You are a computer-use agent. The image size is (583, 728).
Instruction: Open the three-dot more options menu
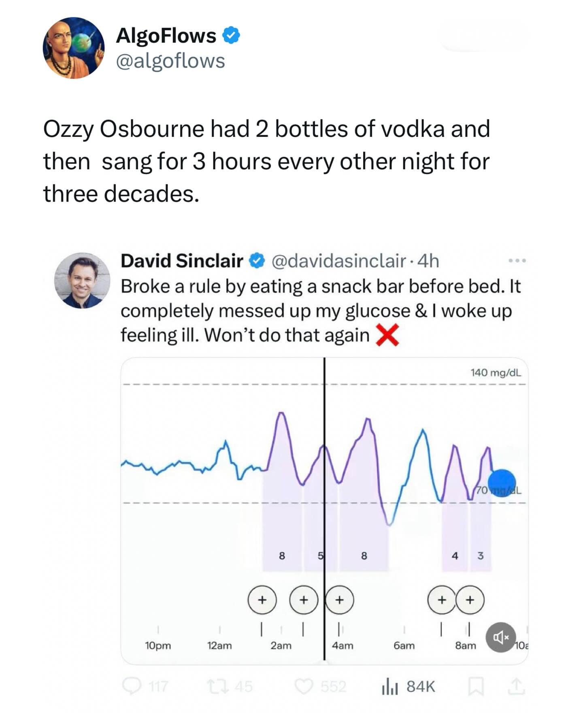(x=517, y=260)
